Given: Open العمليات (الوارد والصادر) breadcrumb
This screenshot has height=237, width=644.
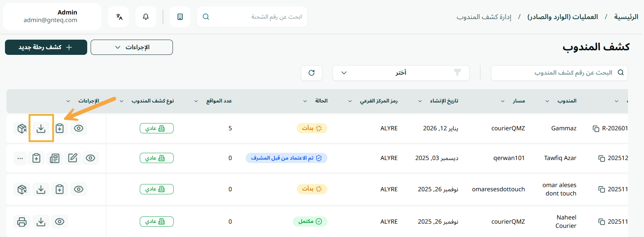Looking at the screenshot, I should pos(563,17).
